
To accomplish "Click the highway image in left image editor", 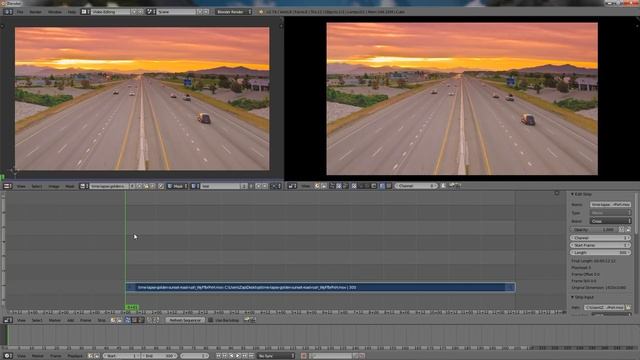I will [x=142, y=98].
